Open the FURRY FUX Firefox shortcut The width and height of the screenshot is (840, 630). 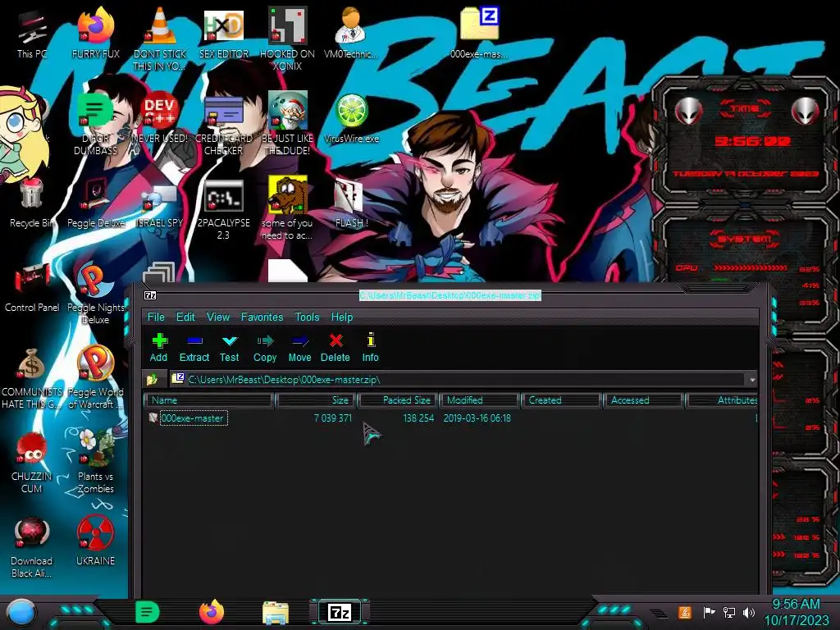96,34
